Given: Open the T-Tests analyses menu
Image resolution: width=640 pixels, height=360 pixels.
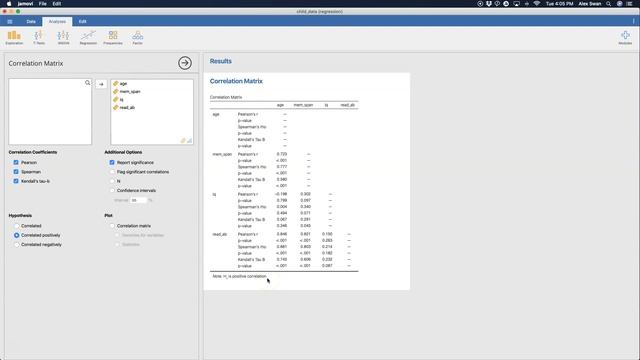Looking at the screenshot, I should [39, 38].
